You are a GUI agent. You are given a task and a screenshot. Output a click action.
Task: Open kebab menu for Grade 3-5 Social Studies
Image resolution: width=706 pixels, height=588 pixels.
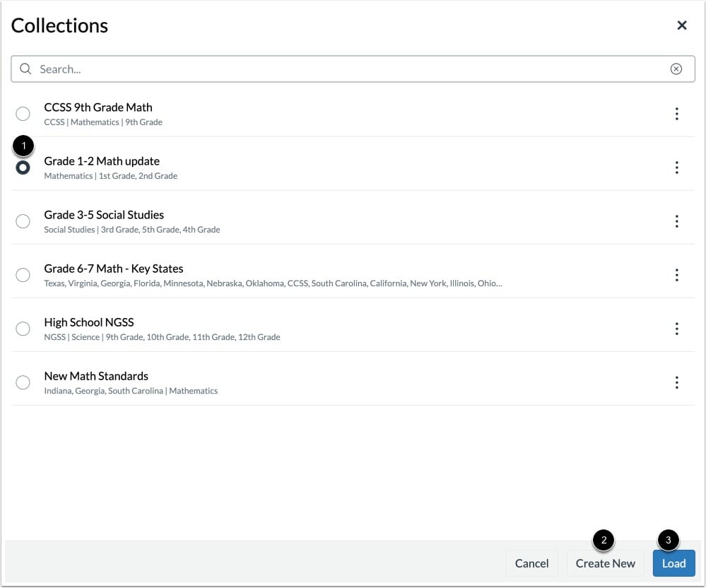pos(676,221)
